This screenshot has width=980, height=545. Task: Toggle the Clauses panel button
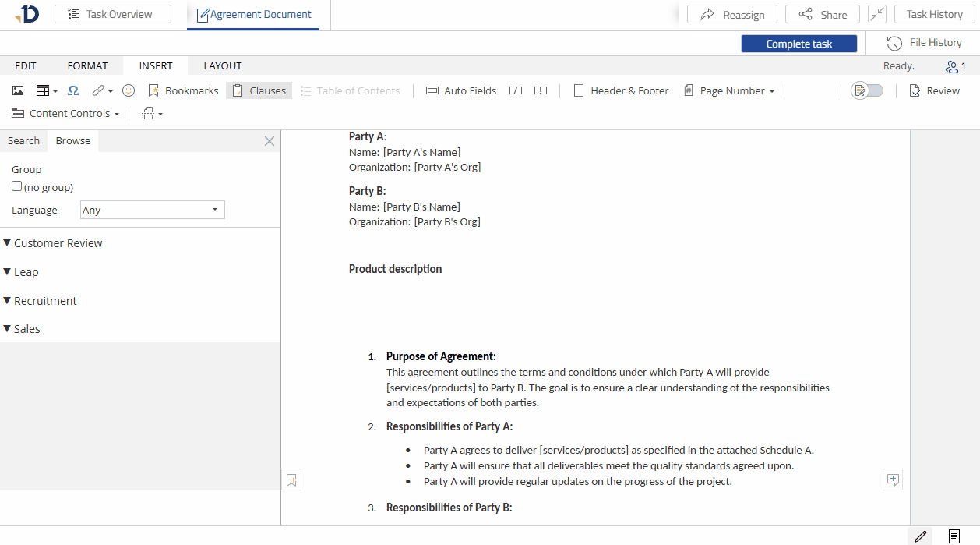259,90
